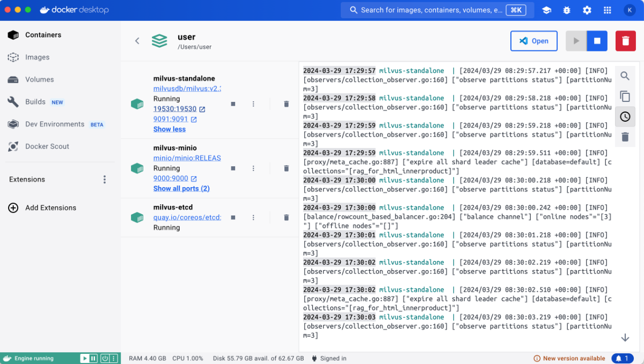Viewport: 644px width, 364px height.
Task: Toggle log timestamps clock icon
Action: [x=625, y=116]
